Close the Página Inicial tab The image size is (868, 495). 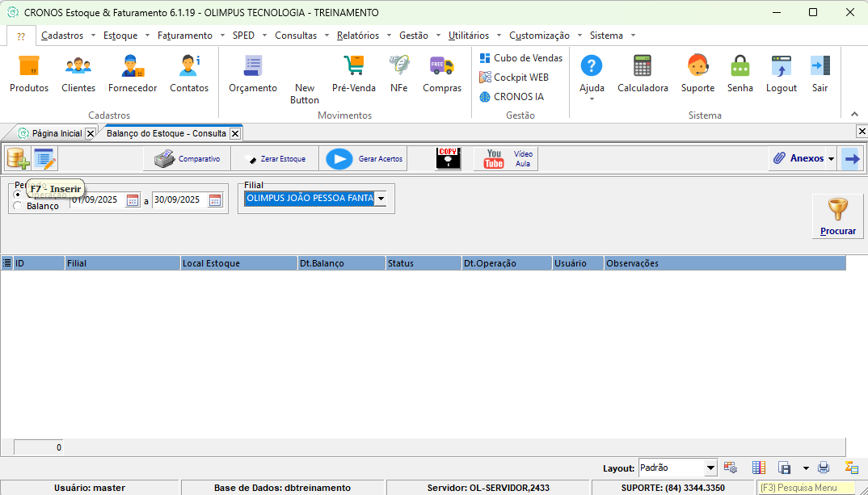(x=90, y=134)
